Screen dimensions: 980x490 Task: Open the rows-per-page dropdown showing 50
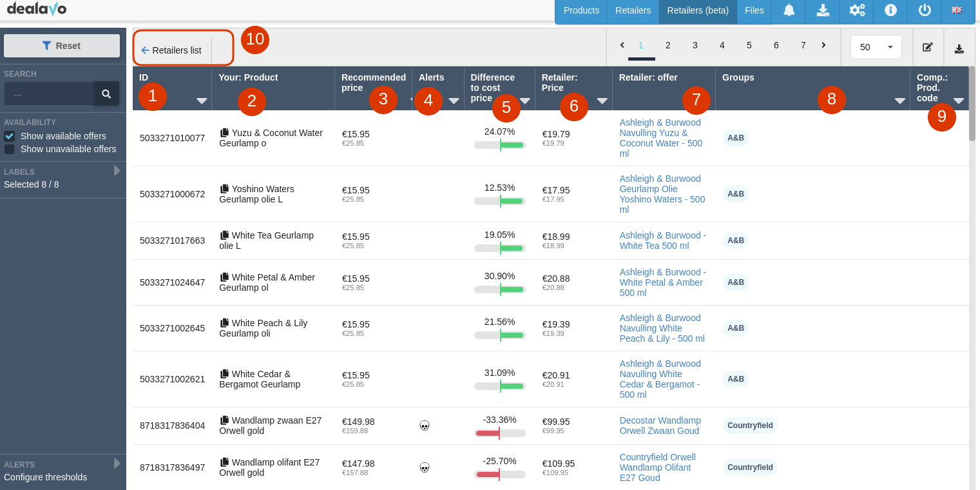(876, 47)
